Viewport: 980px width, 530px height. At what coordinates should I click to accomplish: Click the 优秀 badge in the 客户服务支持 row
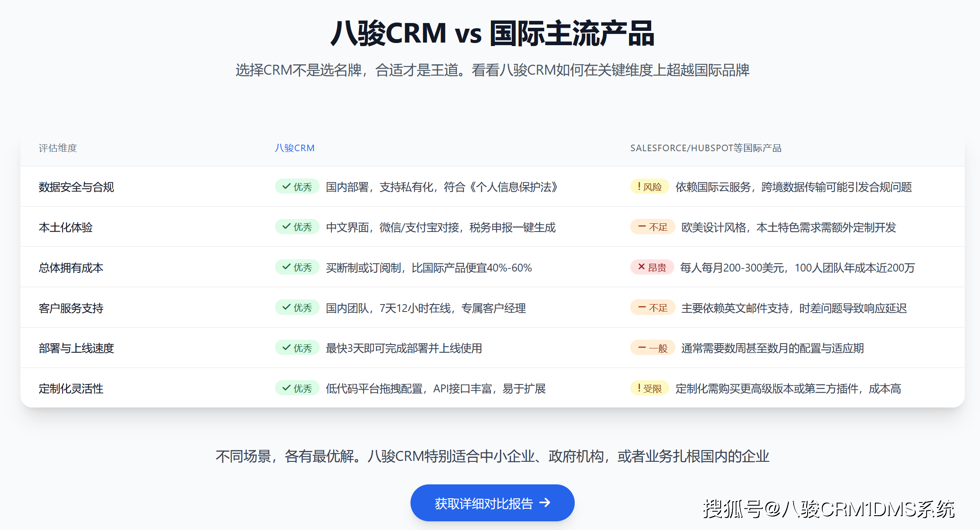pos(297,308)
